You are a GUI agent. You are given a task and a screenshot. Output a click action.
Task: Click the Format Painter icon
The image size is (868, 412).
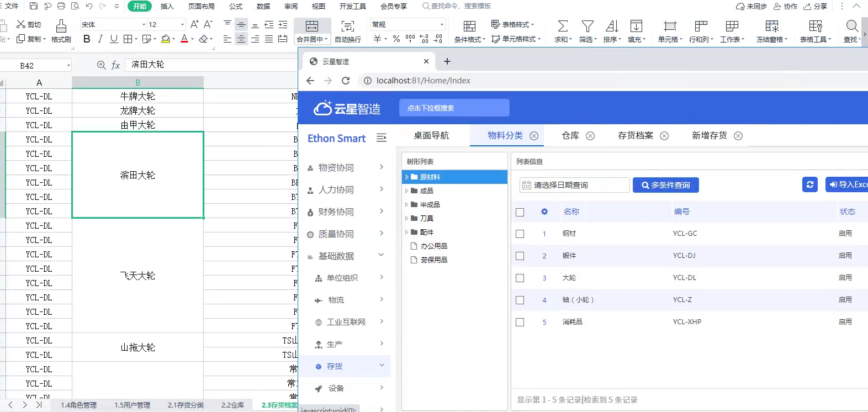61,31
